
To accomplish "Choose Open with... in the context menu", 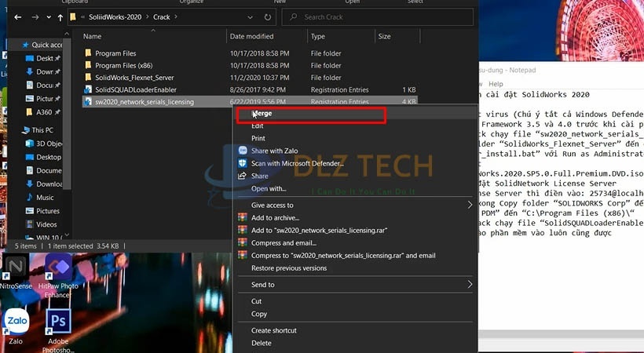I will tap(269, 189).
